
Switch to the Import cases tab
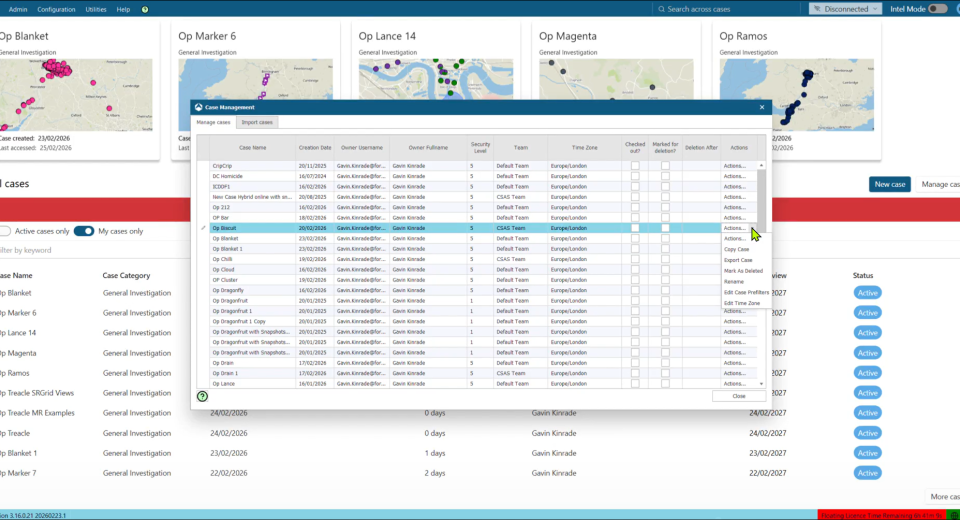[258, 122]
